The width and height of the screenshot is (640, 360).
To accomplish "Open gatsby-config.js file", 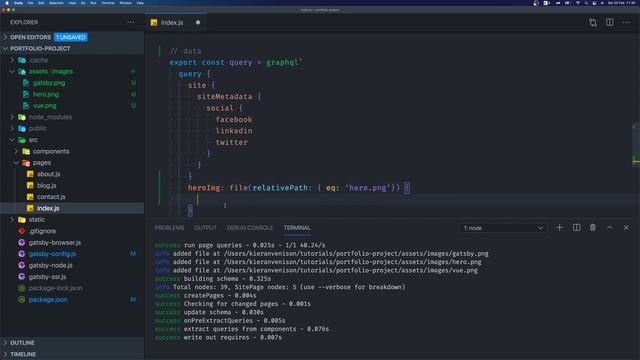I will tap(52, 254).
